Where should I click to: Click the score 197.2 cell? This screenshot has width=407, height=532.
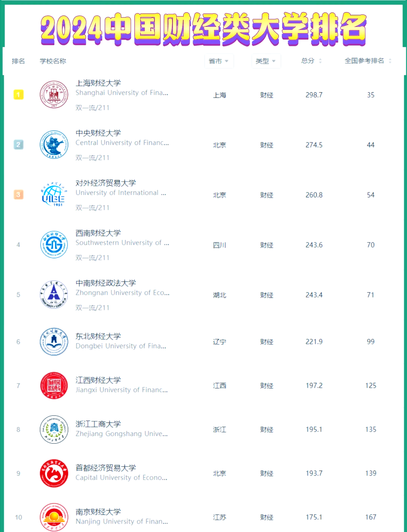click(314, 386)
